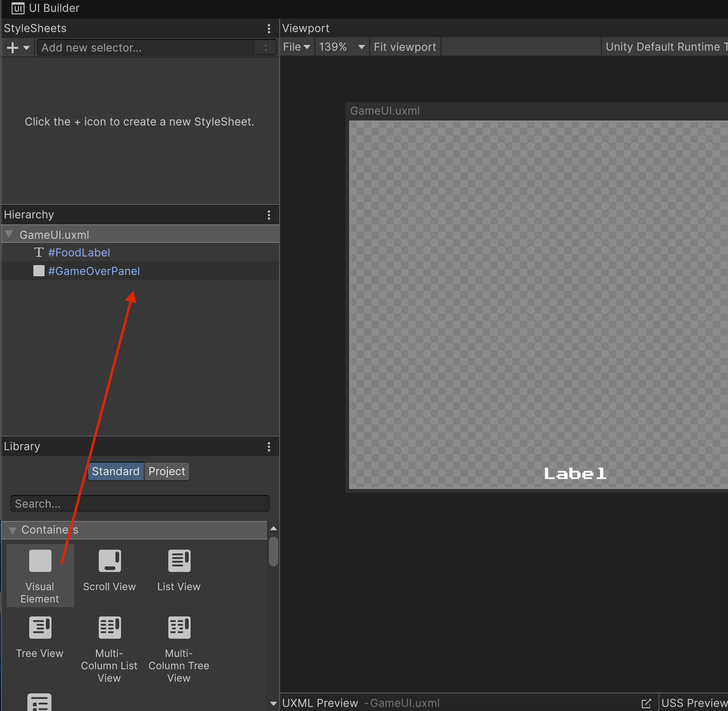The width and height of the screenshot is (728, 711).
Task: Switch Library to the Standard tab
Action: (115, 471)
